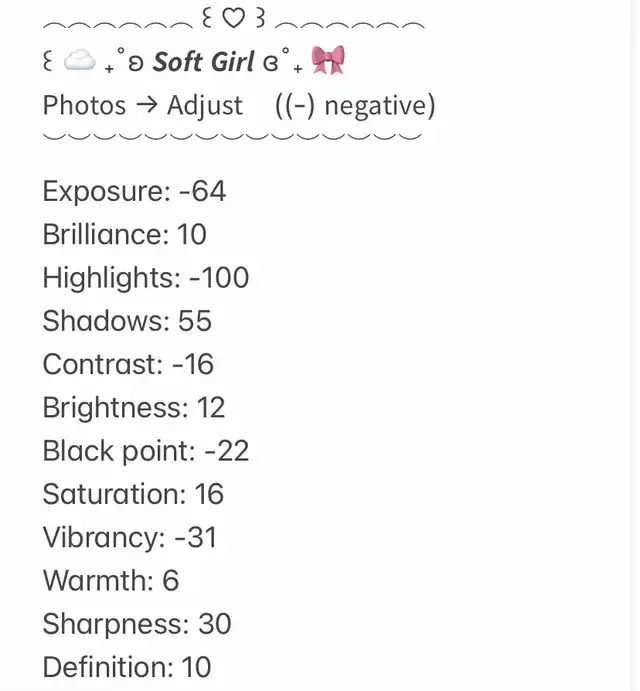Click the (-) negative note
640x691 pixels.
355,106
